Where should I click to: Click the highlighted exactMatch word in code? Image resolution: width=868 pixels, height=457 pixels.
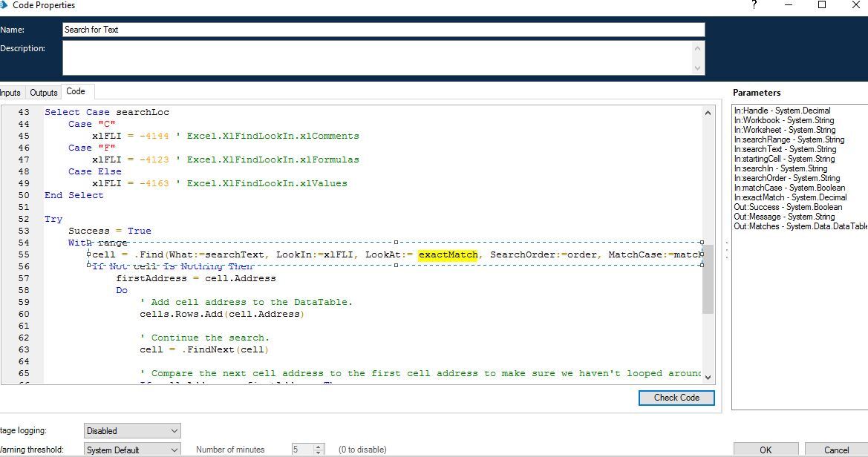pyautogui.click(x=448, y=255)
